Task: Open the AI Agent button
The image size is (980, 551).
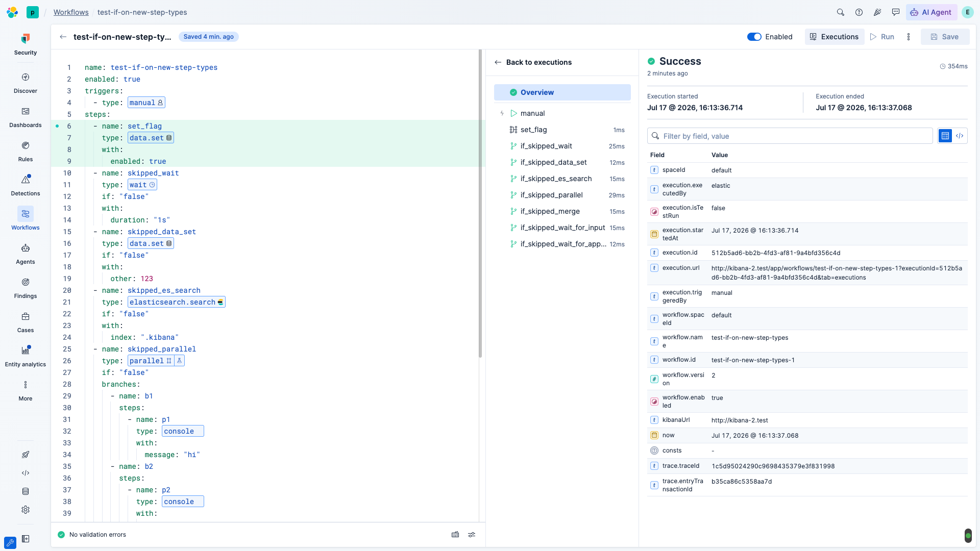Action: point(931,12)
